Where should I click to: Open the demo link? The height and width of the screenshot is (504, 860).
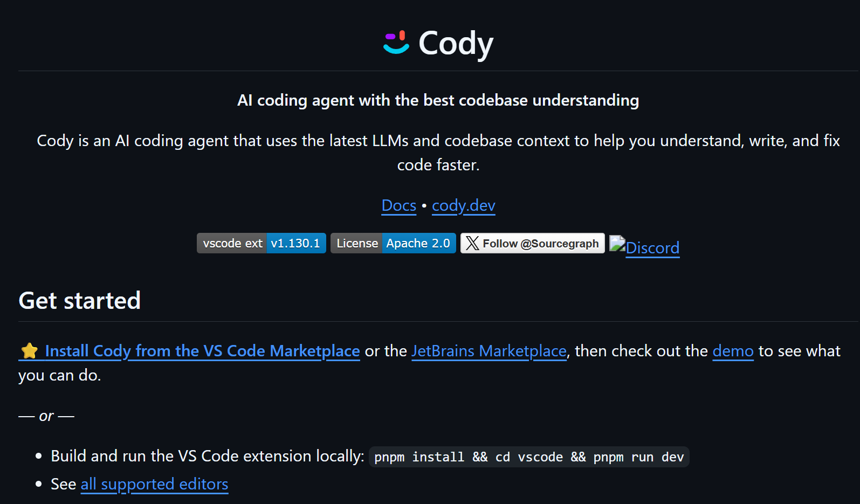(x=733, y=351)
